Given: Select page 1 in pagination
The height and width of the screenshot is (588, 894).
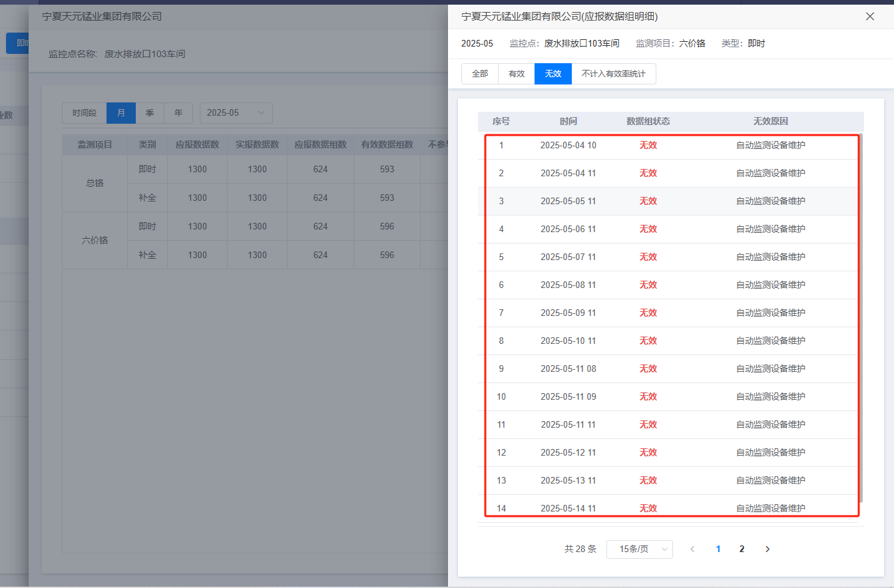Looking at the screenshot, I should coord(718,549).
